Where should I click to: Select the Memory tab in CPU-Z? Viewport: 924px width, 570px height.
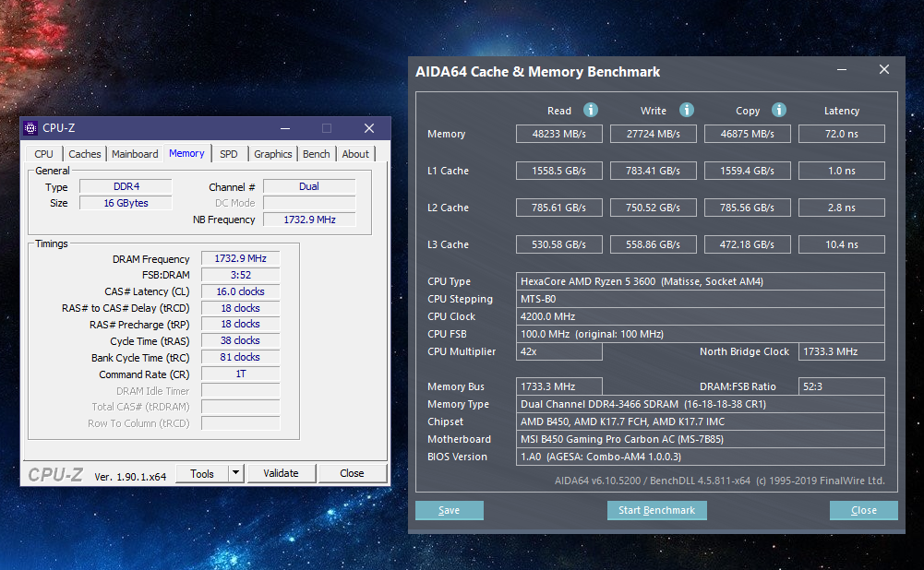(186, 153)
